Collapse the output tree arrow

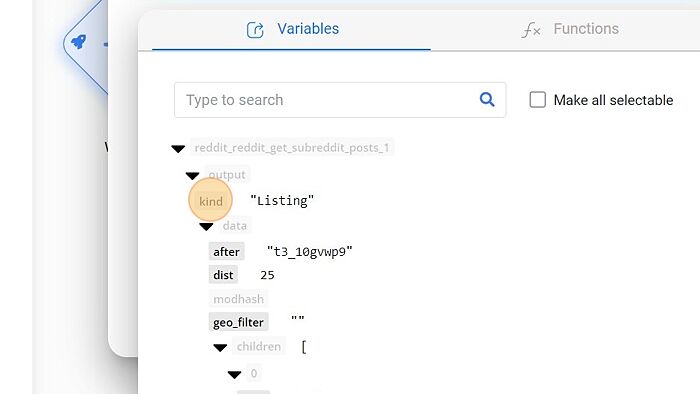[x=192, y=176]
